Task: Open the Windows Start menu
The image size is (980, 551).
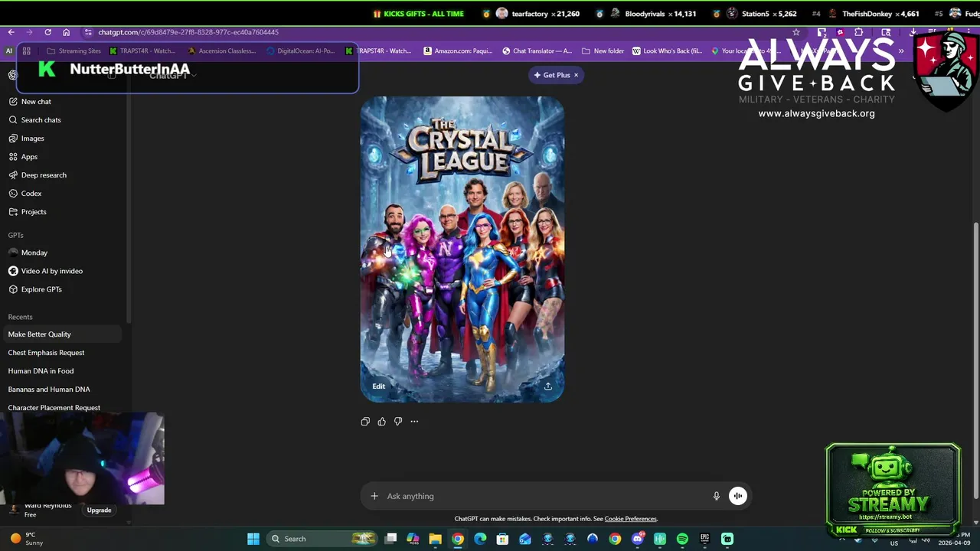Action: (253, 539)
